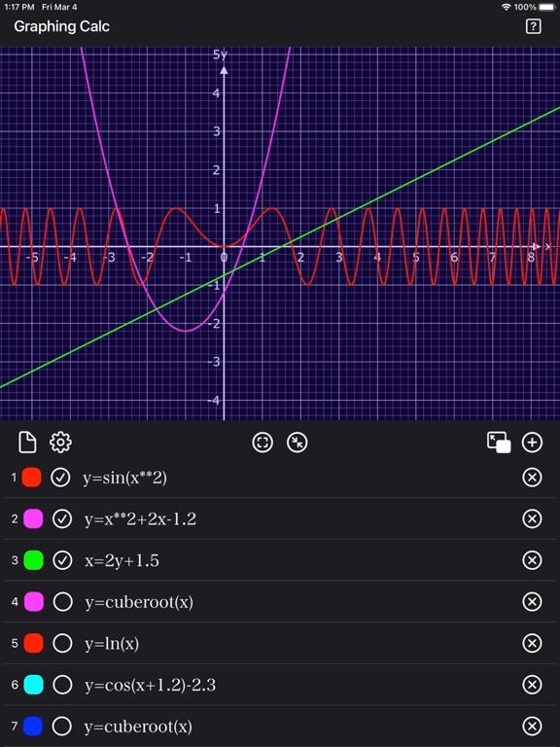Tap the 1:17 PM clock

point(19,7)
